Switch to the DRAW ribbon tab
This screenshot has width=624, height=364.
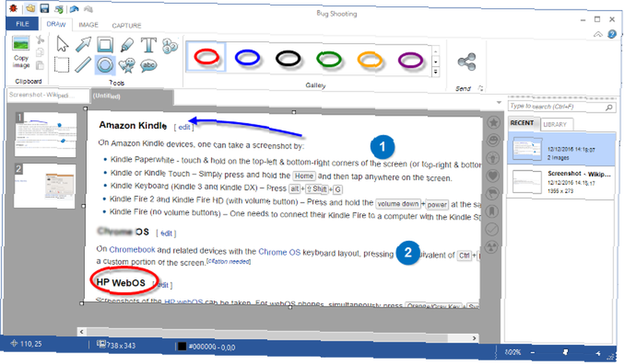click(56, 24)
